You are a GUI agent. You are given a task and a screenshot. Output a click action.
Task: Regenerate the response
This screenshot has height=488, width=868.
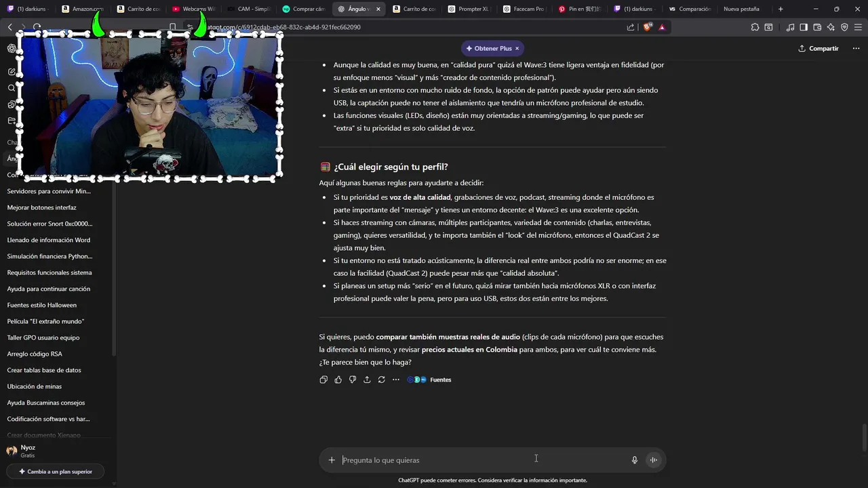pyautogui.click(x=382, y=380)
